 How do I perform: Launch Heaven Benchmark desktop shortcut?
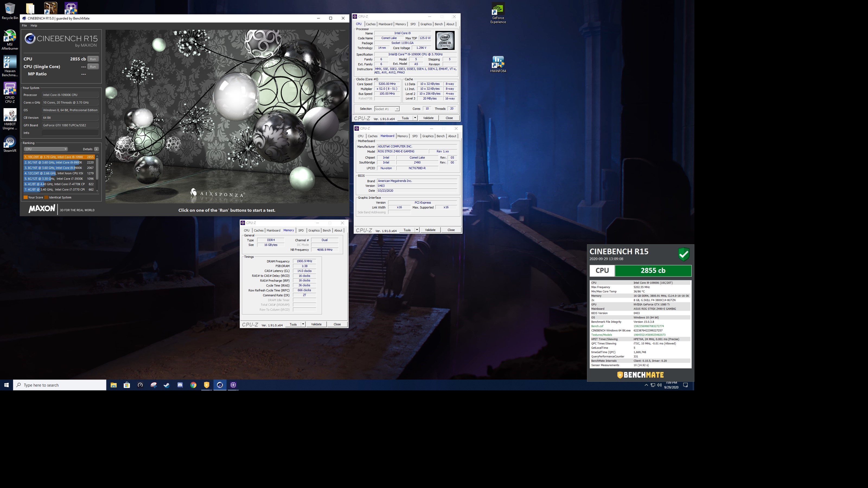pos(10,66)
